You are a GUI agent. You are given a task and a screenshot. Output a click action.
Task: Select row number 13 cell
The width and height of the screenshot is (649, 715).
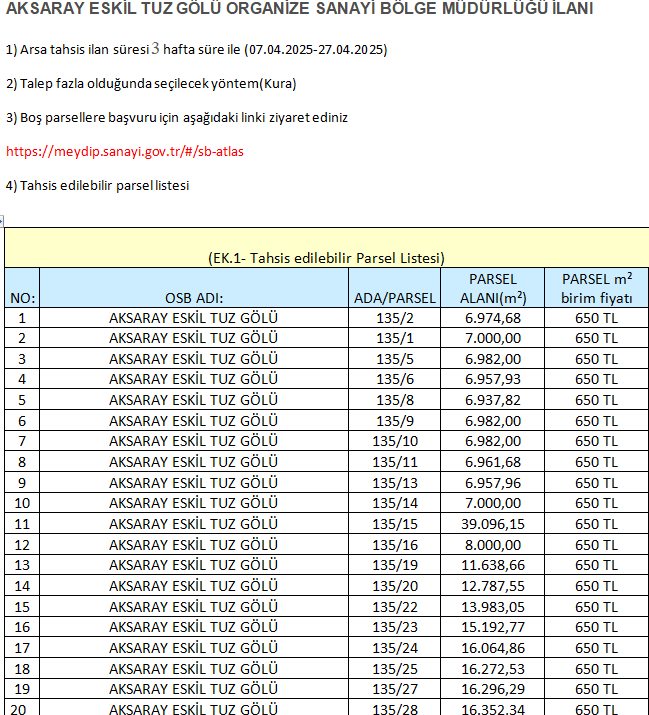[x=21, y=565]
